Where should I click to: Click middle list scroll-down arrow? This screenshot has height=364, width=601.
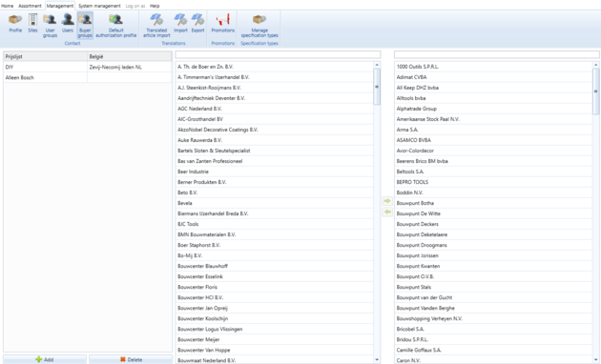click(377, 360)
